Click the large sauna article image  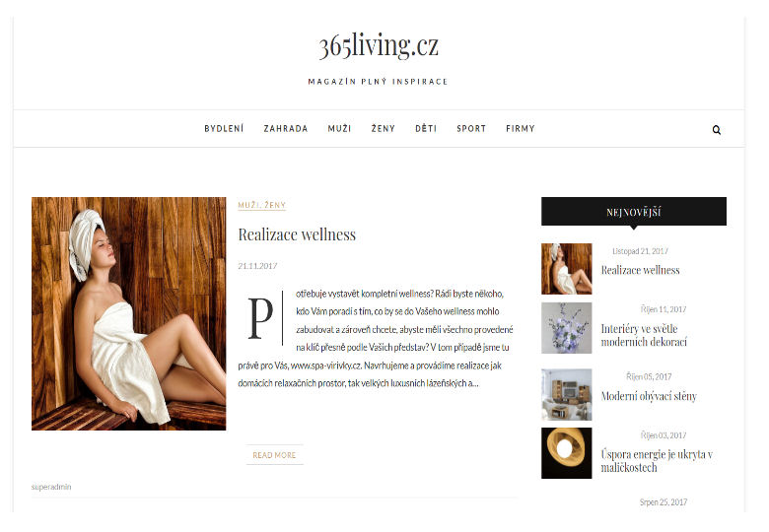[128, 313]
